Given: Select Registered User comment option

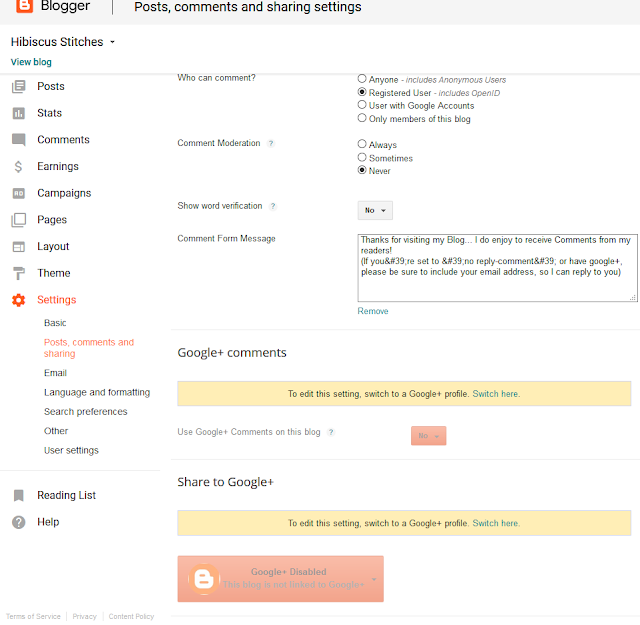Looking at the screenshot, I should pos(362,92).
